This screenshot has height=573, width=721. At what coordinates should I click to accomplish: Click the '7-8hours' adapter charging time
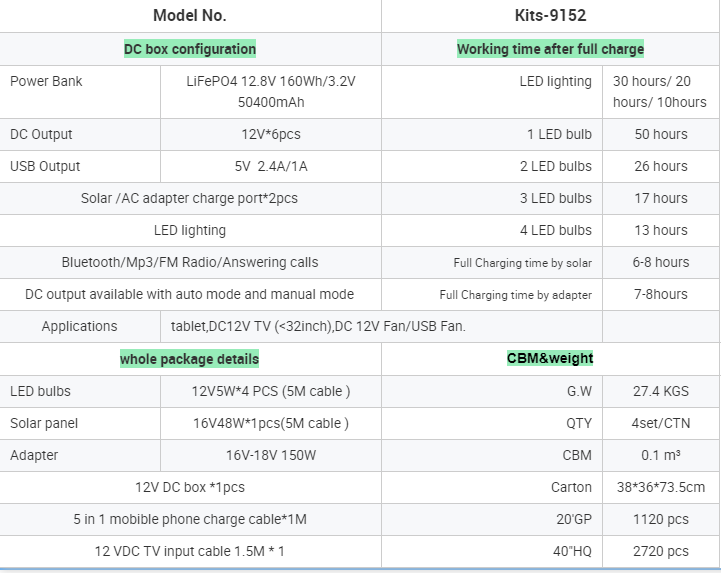661,294
